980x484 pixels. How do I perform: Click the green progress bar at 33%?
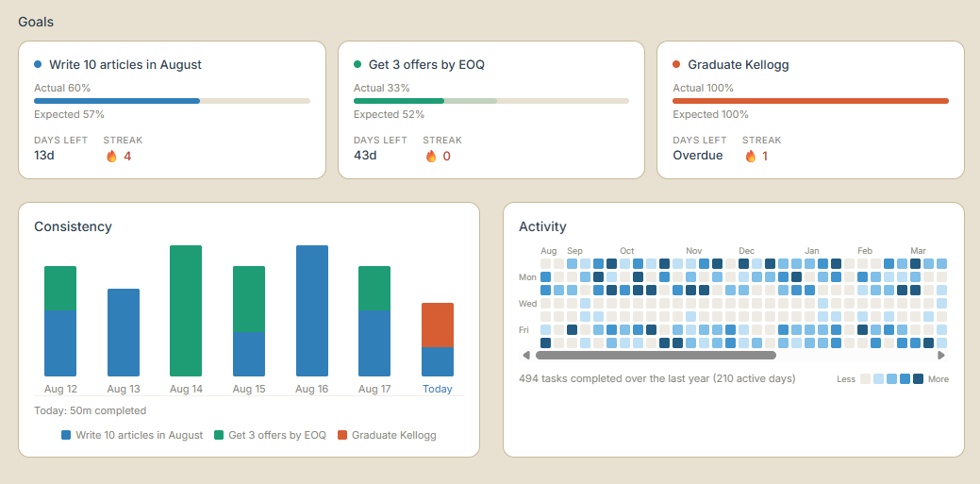[399, 101]
